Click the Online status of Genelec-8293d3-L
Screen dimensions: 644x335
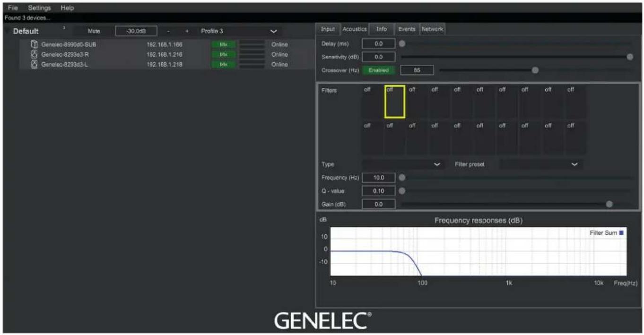point(279,64)
